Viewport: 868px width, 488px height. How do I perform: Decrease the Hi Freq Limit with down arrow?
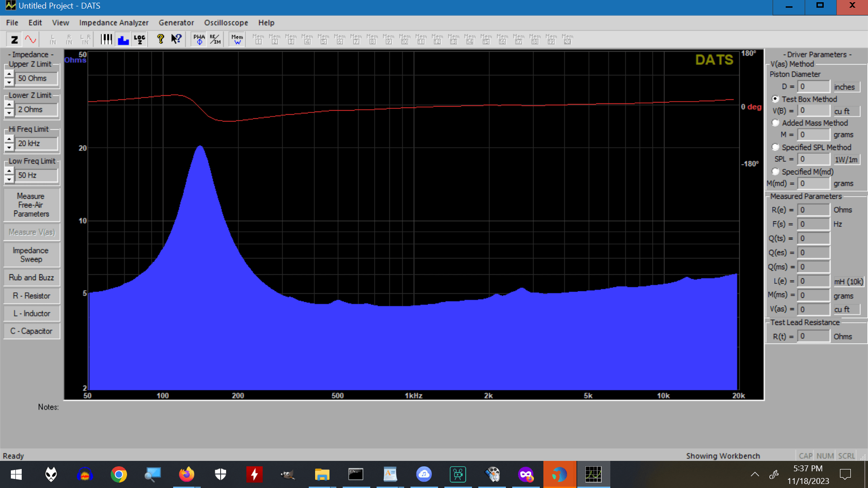click(9, 147)
